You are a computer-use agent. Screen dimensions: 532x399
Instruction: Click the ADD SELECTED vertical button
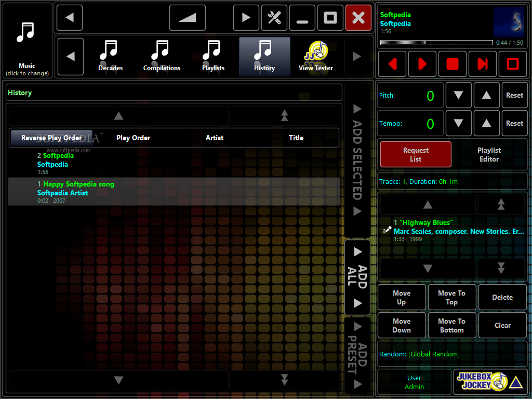[x=357, y=160]
